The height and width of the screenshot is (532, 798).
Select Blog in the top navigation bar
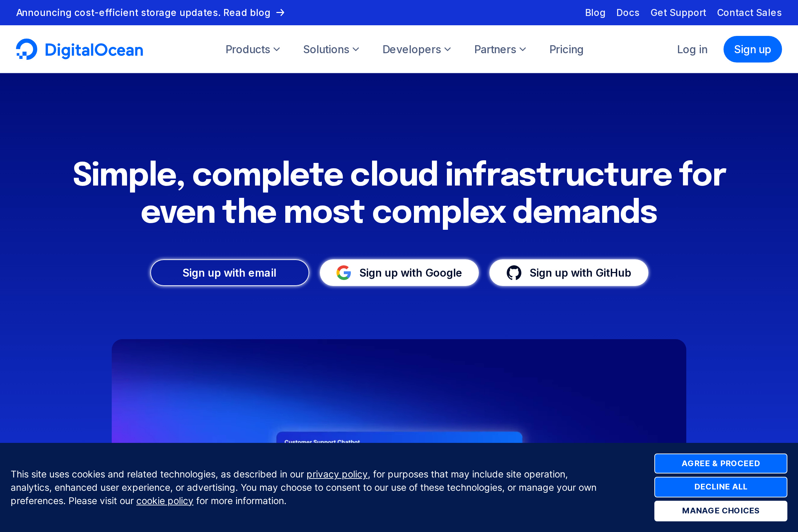pyautogui.click(x=595, y=13)
